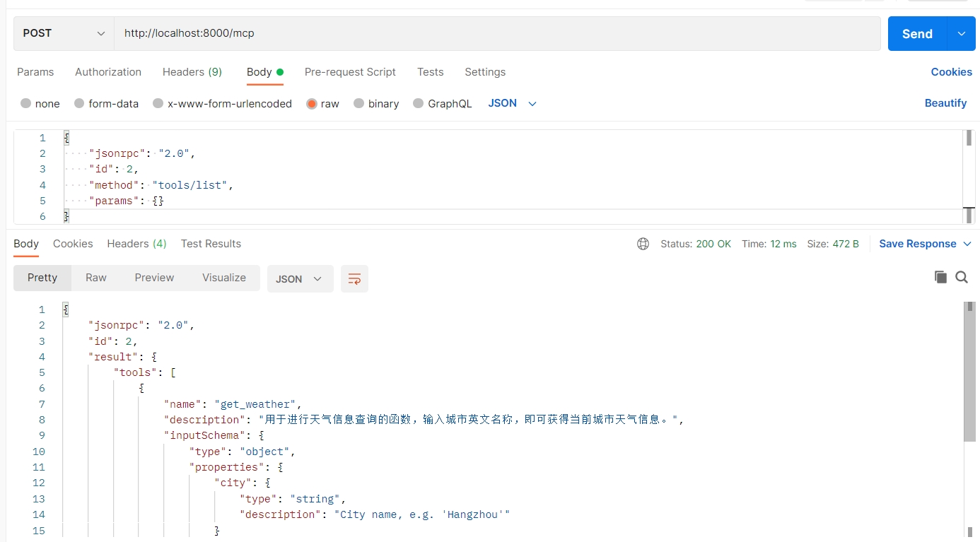Screen dimensions: 980x542
Task: Expand the Save Response dropdown
Action: point(968,244)
